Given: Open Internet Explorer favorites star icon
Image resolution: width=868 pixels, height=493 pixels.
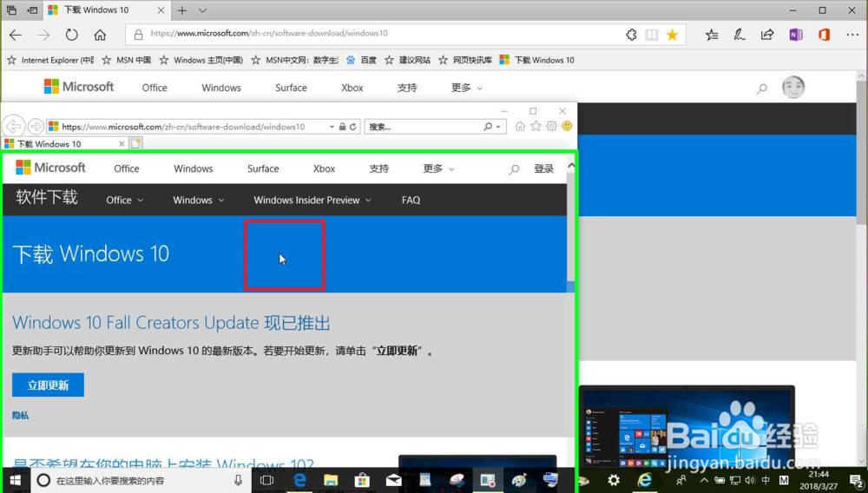Looking at the screenshot, I should (x=536, y=126).
